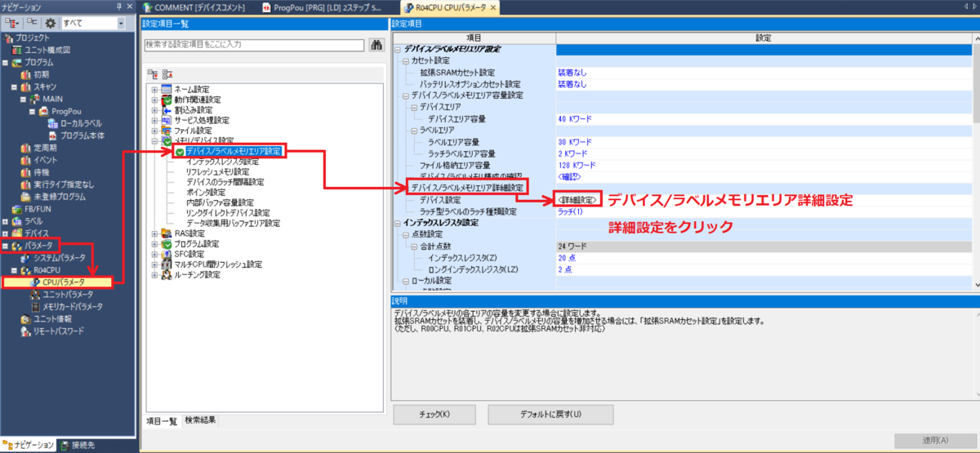
Task: Expand 動作関連設定 node in settings tree
Action: point(154,99)
